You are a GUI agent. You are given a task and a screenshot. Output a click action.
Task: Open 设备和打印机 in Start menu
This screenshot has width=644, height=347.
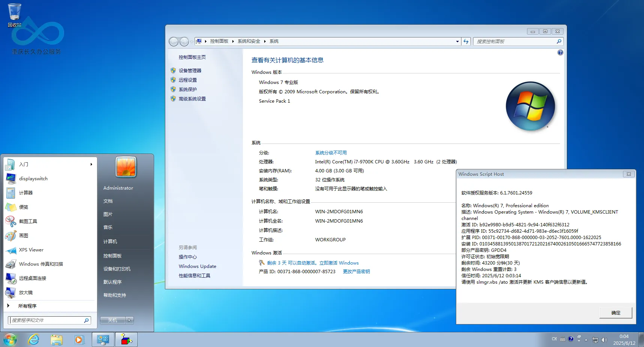point(117,269)
